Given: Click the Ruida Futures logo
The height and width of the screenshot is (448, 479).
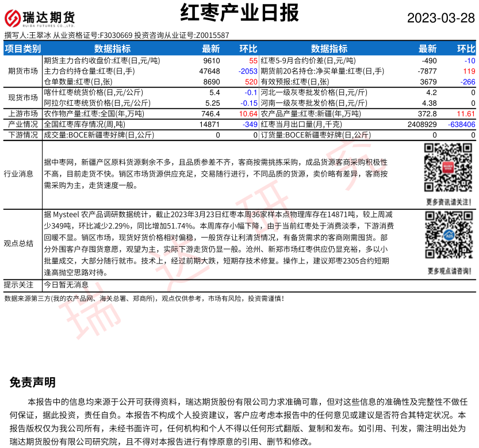Looking at the screenshot, I should (40, 17).
